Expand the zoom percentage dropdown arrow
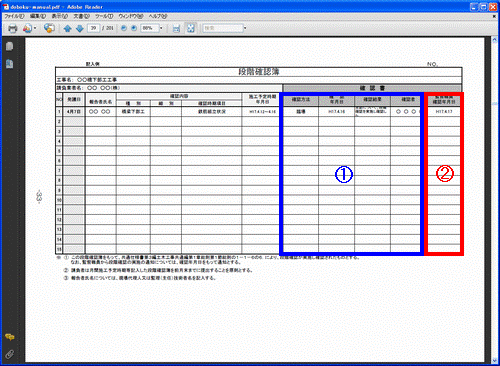The image size is (500, 366). coord(161,28)
